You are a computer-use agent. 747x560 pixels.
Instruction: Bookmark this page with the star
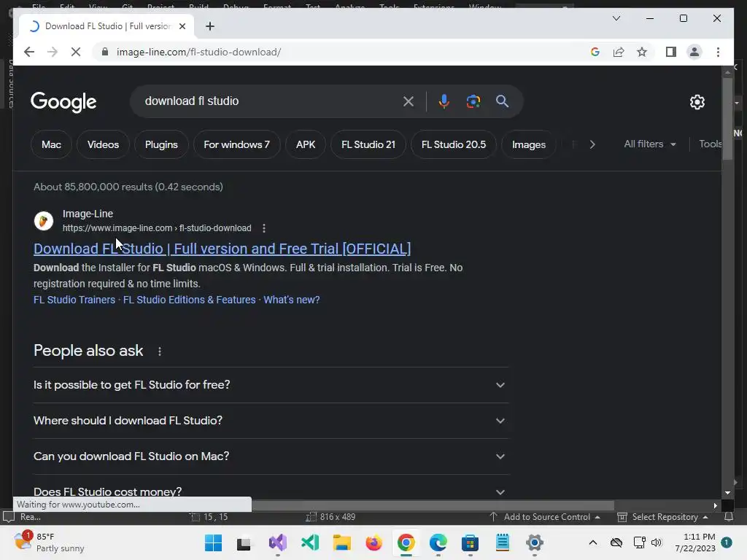point(642,52)
